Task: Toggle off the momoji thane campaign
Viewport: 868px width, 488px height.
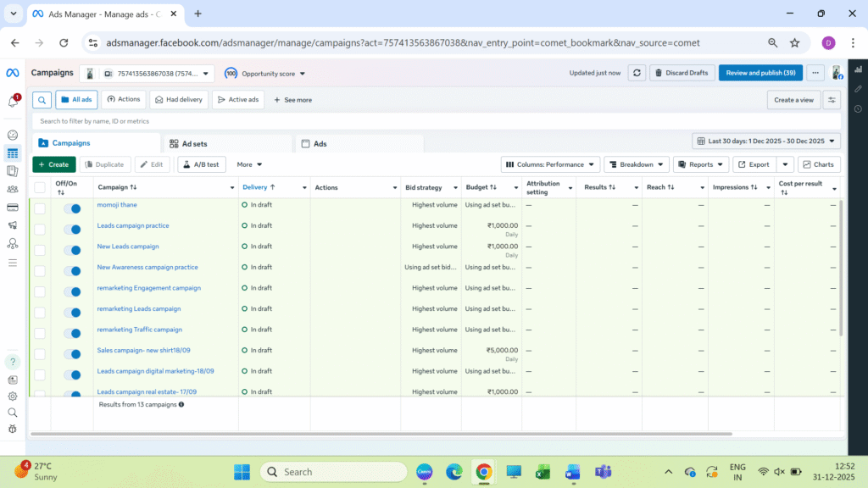Action: 72,208
